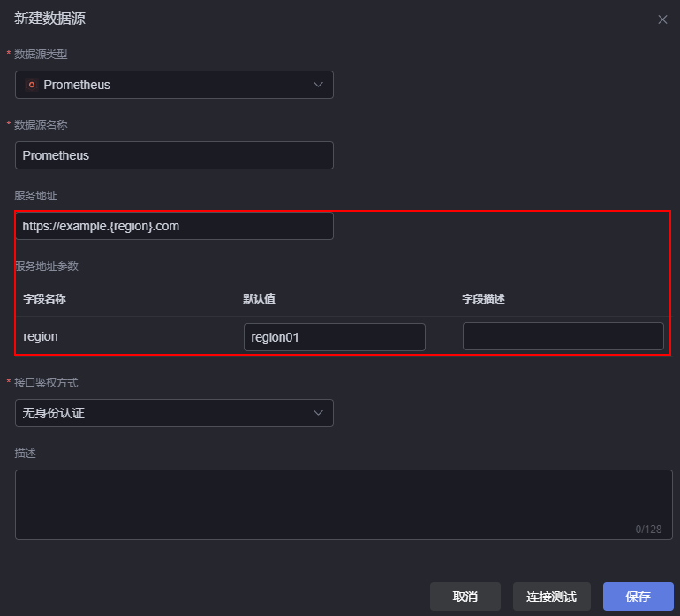Click the 取消 button
Image resolution: width=680 pixels, height=616 pixels.
tap(465, 597)
